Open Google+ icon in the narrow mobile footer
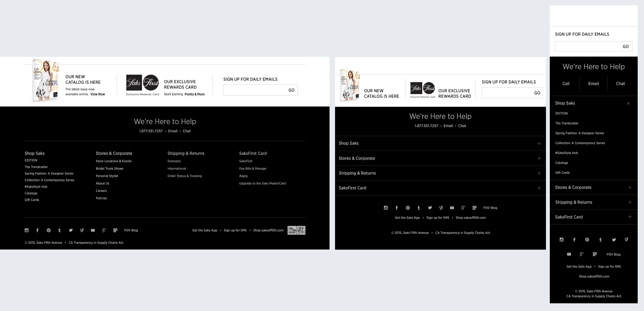This screenshot has height=311, width=644. 582,254
